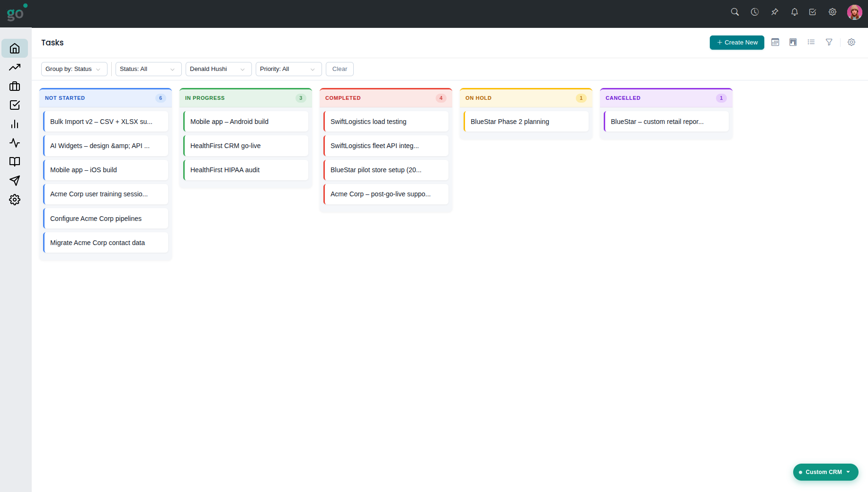Viewport: 868px width, 492px height.
Task: Open recent history clock icon
Action: point(755,12)
